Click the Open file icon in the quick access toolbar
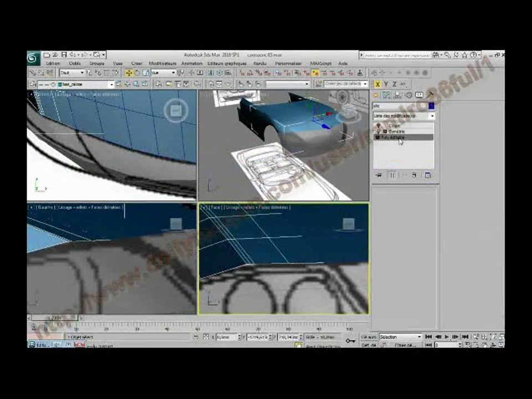The image size is (532, 399). (55, 55)
